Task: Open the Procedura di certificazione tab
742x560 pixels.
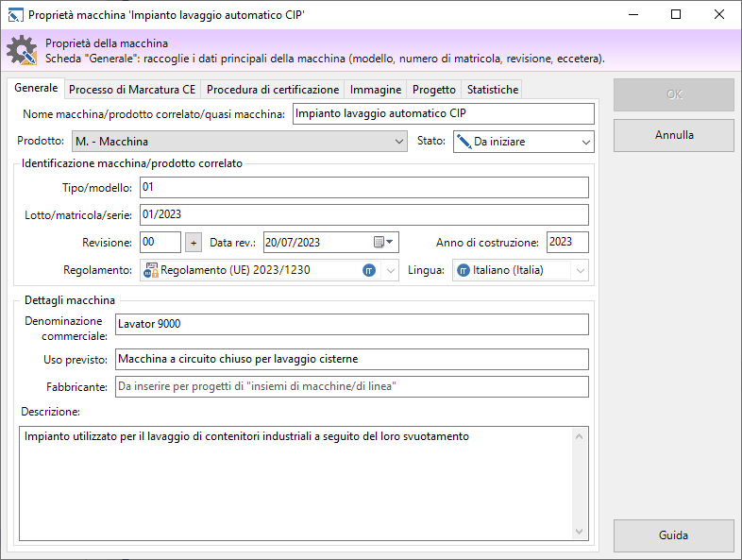Action: pyautogui.click(x=272, y=90)
